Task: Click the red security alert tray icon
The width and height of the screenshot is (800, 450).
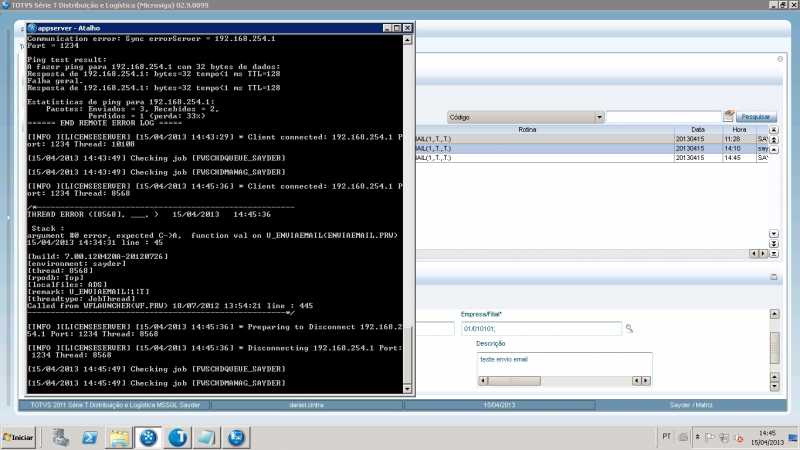Action: pos(738,438)
